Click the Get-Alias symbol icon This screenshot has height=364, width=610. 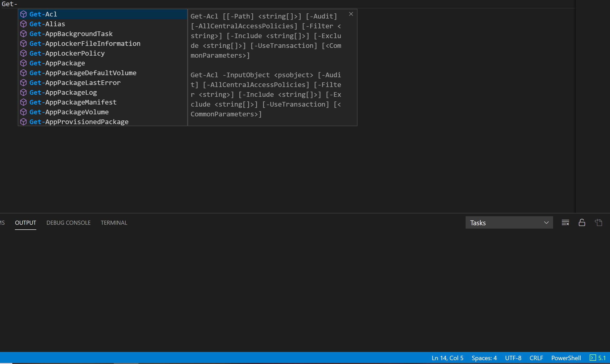[x=23, y=24]
